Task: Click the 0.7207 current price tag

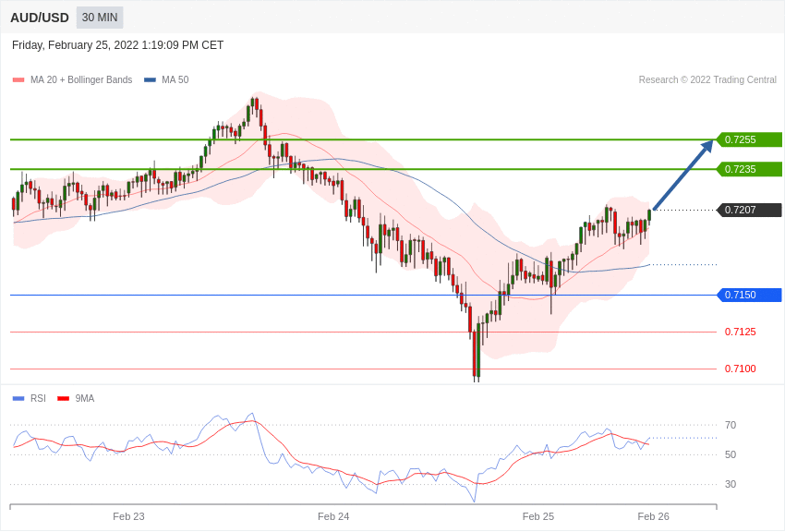Action: pyautogui.click(x=749, y=210)
